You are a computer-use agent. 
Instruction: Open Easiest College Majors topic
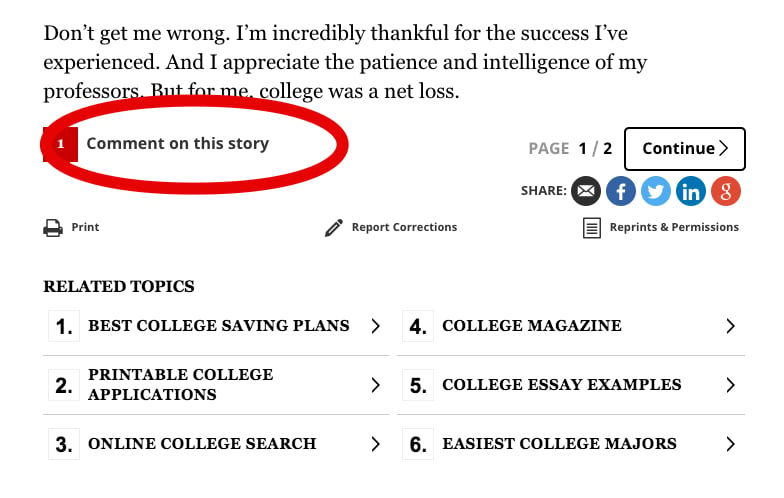click(x=571, y=444)
